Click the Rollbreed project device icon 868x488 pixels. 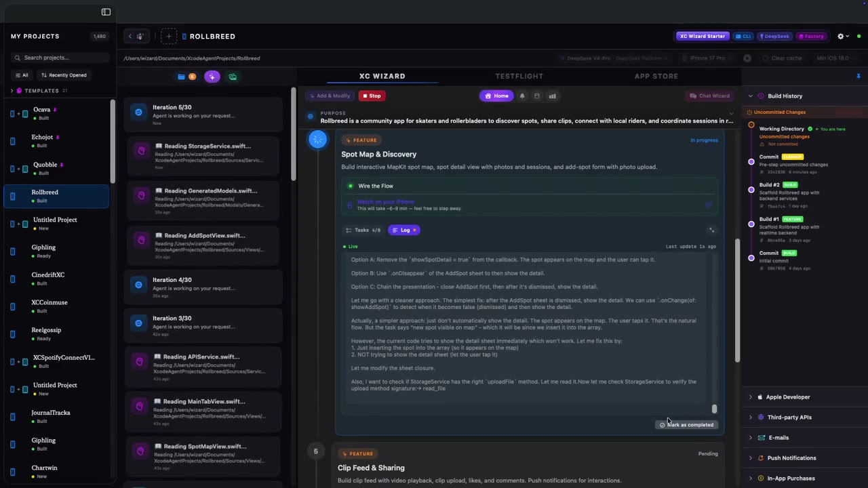tap(13, 196)
